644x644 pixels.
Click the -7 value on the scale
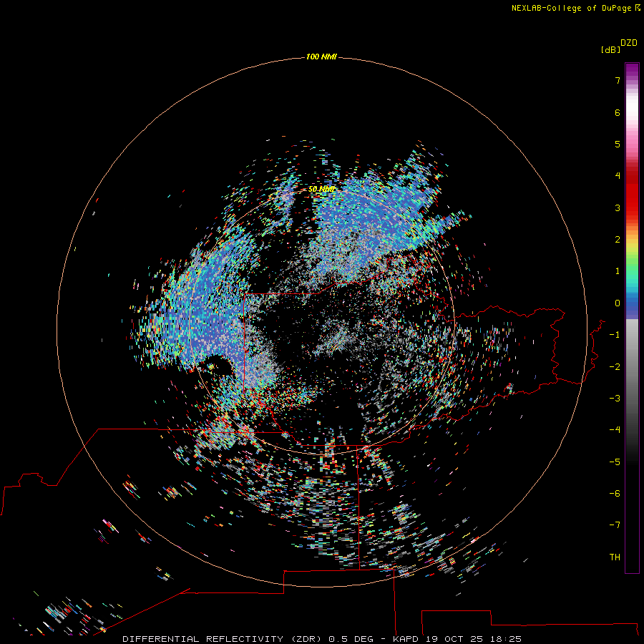pyautogui.click(x=615, y=525)
